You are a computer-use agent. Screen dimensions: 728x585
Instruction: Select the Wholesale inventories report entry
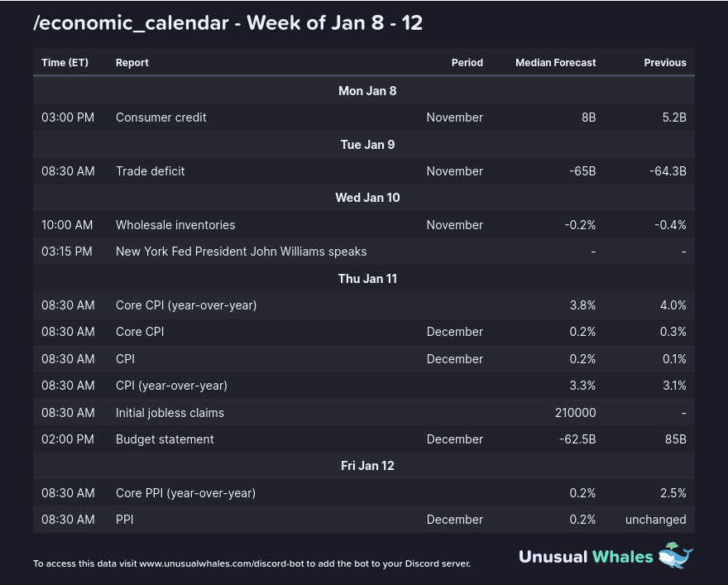pyautogui.click(x=175, y=225)
